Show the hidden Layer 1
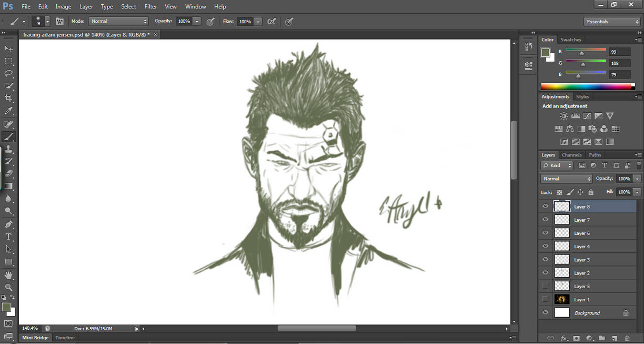The width and height of the screenshot is (644, 344). [545, 299]
